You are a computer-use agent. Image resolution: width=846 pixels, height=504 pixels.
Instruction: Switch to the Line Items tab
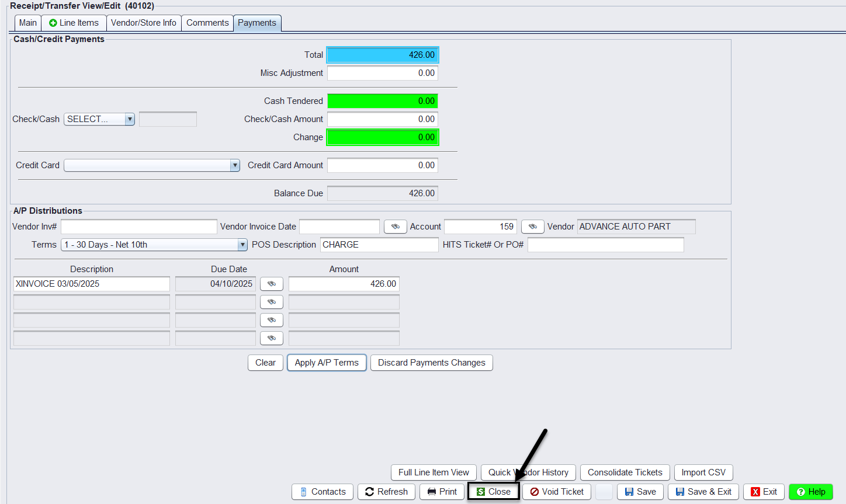pyautogui.click(x=74, y=23)
